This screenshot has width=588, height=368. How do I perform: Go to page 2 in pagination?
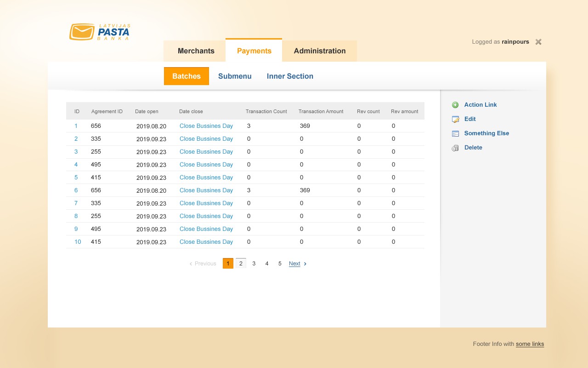pos(241,264)
